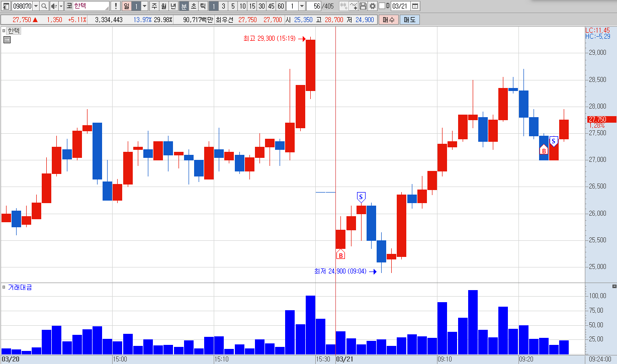Click the 코 market badge before stock name
Screen dimensions: 617x364
click(69, 6)
